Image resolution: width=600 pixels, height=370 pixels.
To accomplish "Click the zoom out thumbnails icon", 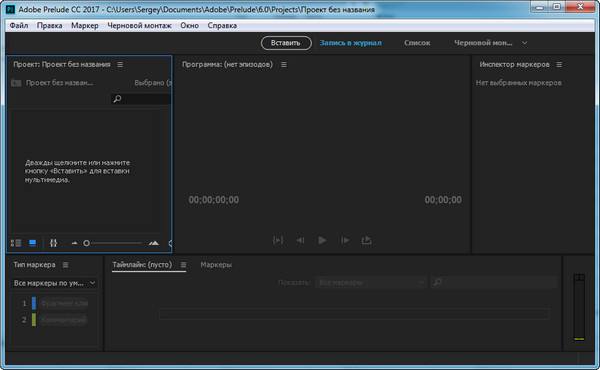I will pos(74,243).
